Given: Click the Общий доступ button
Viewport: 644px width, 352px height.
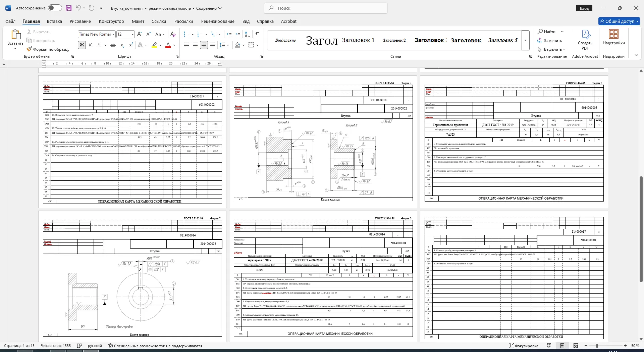Looking at the screenshot, I should click(619, 21).
